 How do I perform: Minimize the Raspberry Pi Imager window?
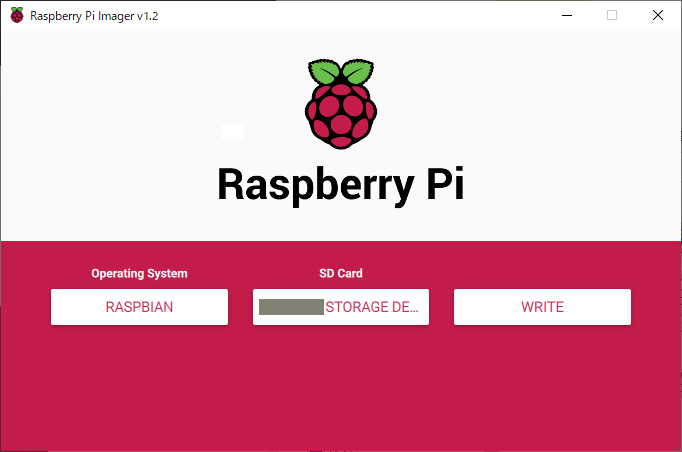(x=567, y=15)
